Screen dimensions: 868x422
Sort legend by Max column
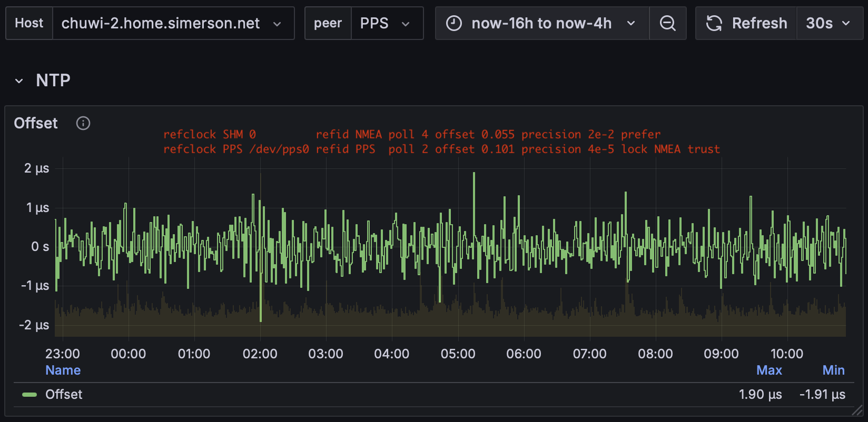coord(769,370)
